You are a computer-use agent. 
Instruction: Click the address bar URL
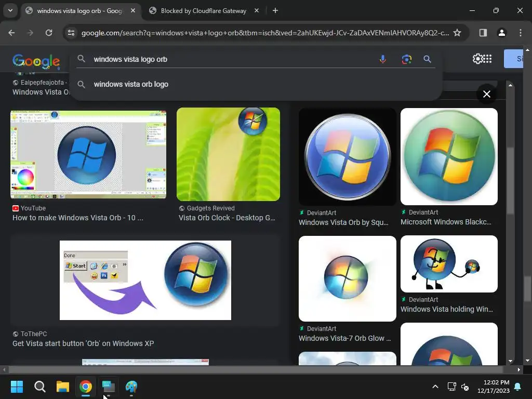click(265, 33)
